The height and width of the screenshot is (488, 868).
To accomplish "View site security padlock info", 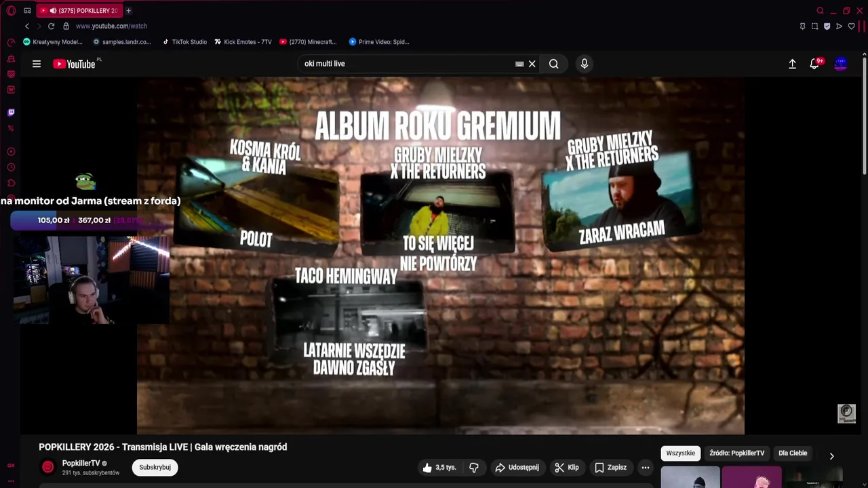I will point(66,26).
